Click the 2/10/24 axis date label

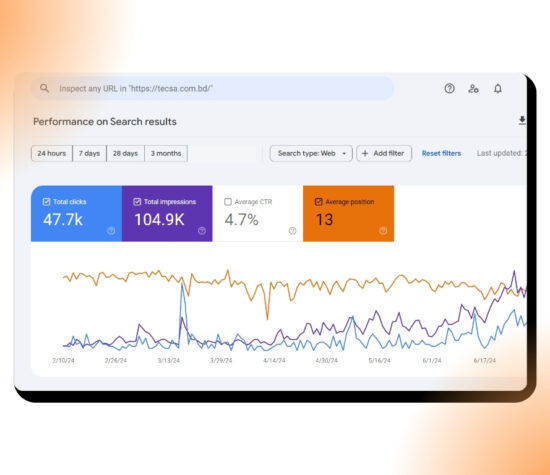click(63, 360)
